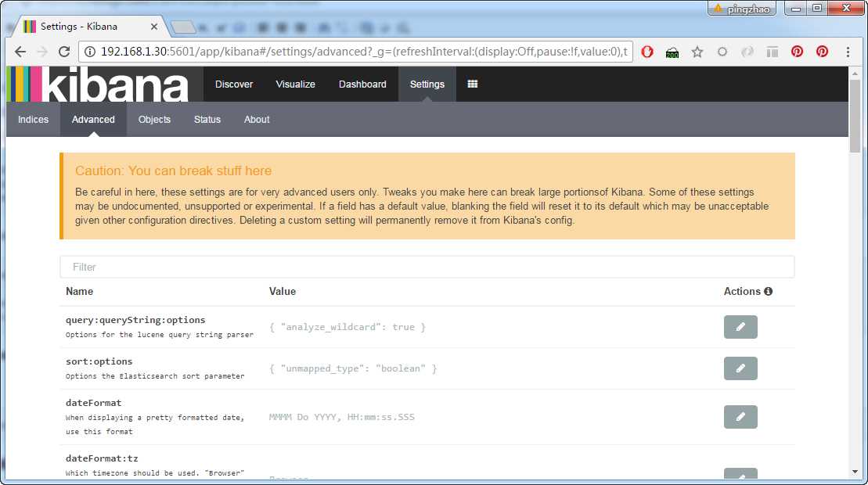The height and width of the screenshot is (485, 868).
Task: Click the 200 status code extension icon
Action: click(x=672, y=52)
